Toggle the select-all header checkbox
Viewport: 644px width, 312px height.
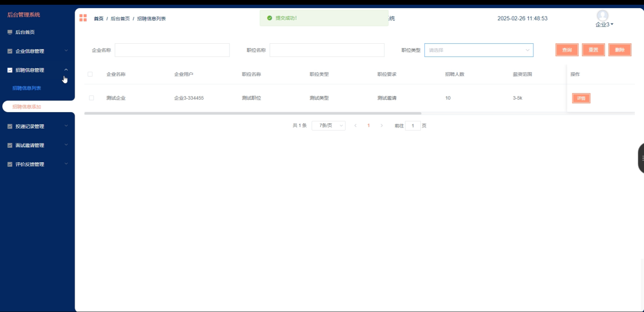coord(90,74)
